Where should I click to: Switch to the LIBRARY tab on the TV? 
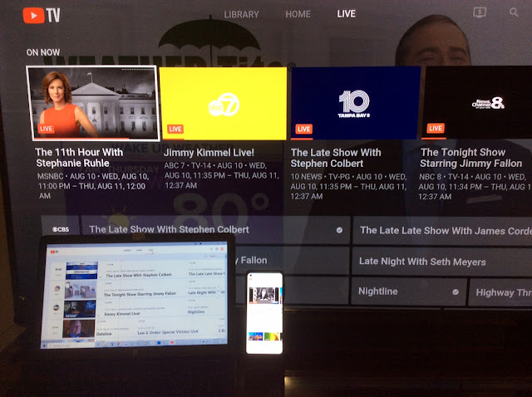tap(241, 14)
